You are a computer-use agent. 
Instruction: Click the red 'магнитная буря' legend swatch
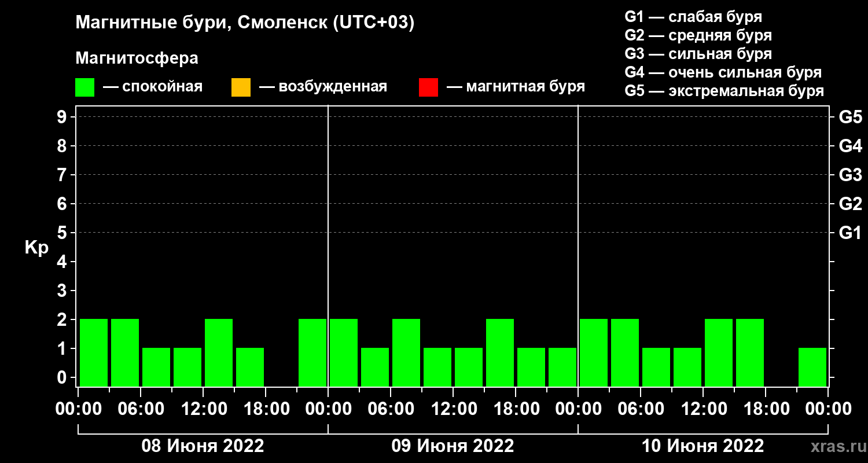pyautogui.click(x=428, y=87)
